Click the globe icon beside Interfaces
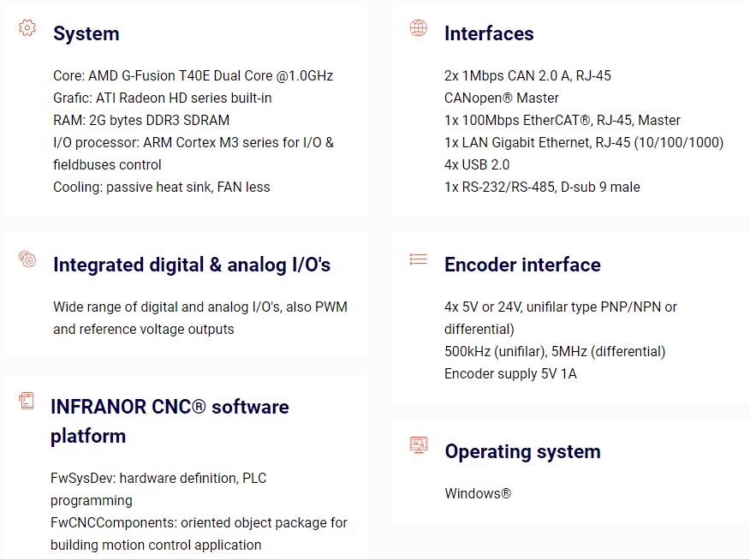 pos(419,28)
